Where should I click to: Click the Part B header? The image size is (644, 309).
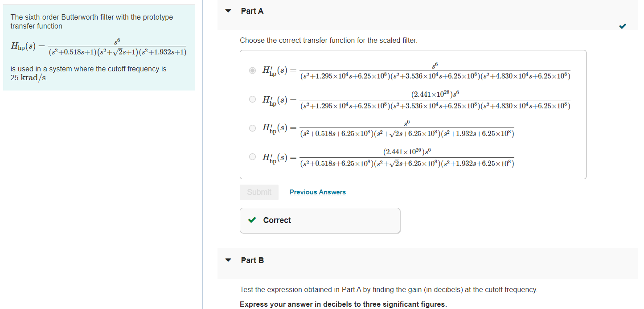pyautogui.click(x=252, y=260)
